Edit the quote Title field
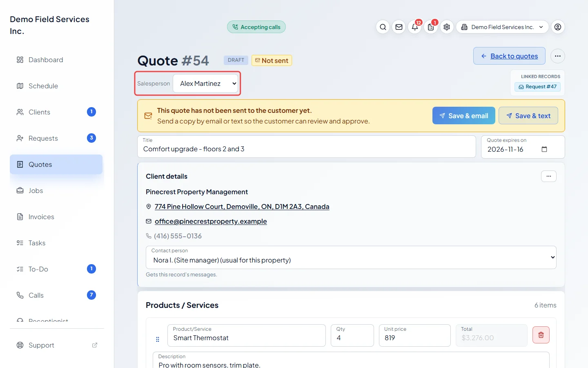The image size is (588, 368). [307, 146]
